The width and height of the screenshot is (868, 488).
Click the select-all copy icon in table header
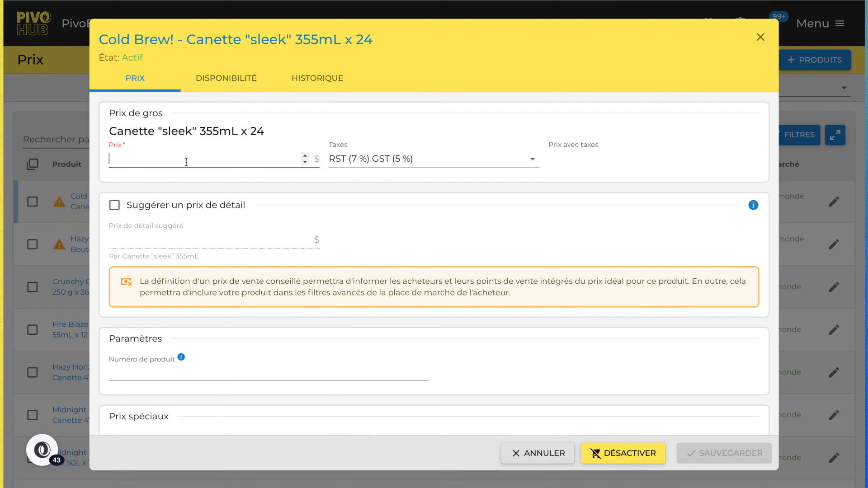coord(33,164)
